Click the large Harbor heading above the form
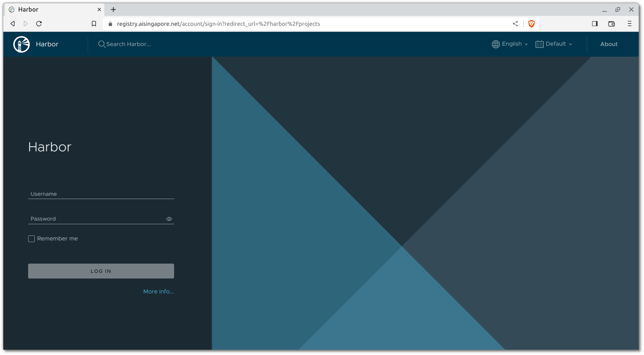Viewport: 644px width, 355px height. 50,147
